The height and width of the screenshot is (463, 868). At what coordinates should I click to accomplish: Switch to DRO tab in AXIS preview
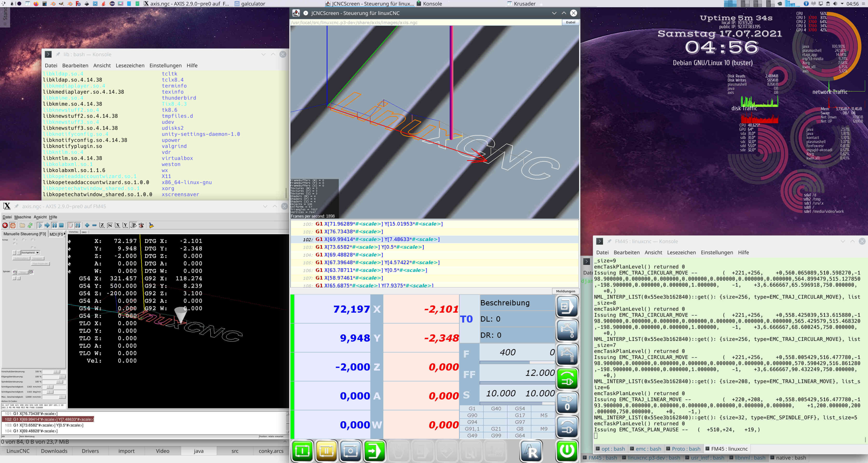[84, 232]
